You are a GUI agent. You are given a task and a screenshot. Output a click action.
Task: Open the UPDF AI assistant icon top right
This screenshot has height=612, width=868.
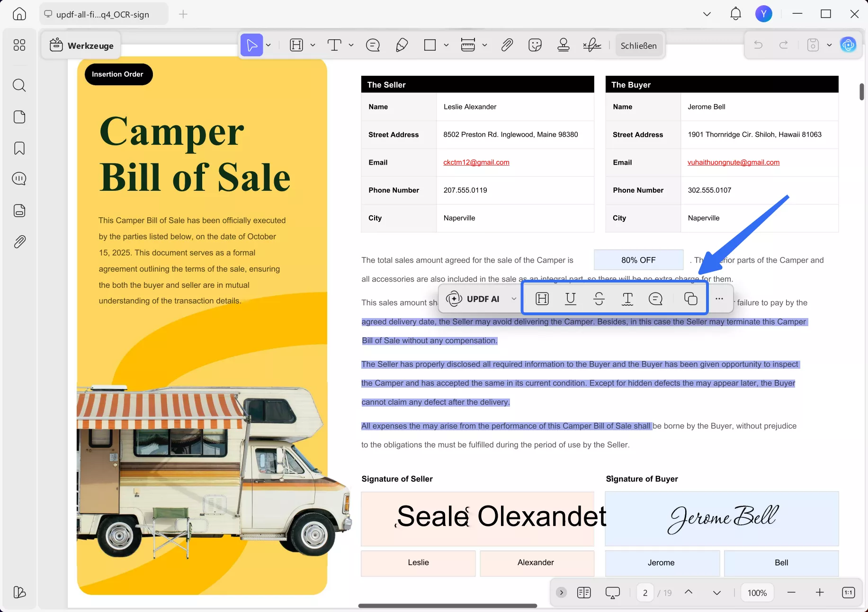[848, 45]
